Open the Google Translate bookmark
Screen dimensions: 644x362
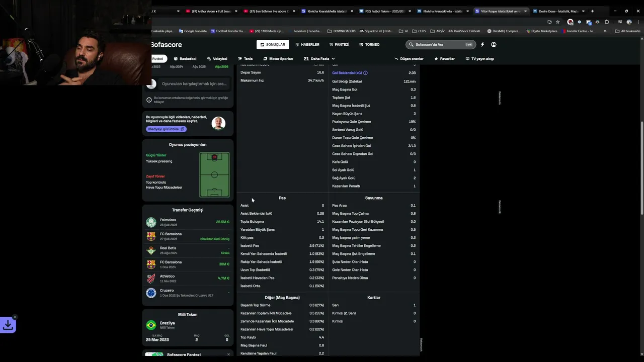pos(193,31)
